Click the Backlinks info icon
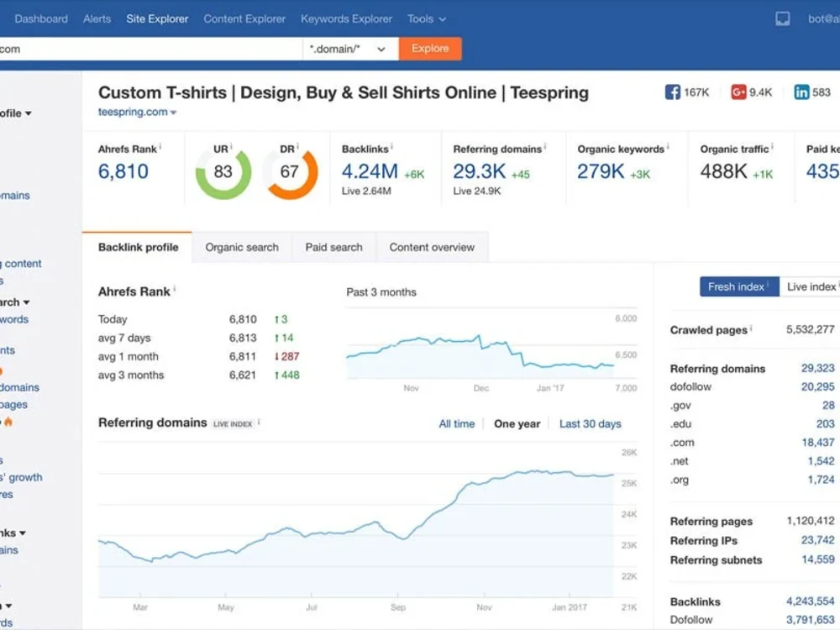Image resolution: width=840 pixels, height=630 pixels. (x=391, y=146)
